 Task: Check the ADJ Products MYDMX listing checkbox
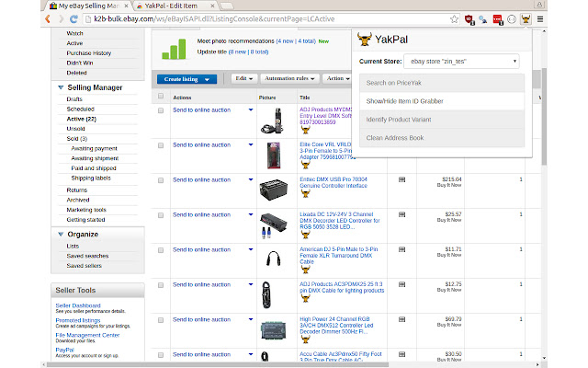tap(161, 110)
